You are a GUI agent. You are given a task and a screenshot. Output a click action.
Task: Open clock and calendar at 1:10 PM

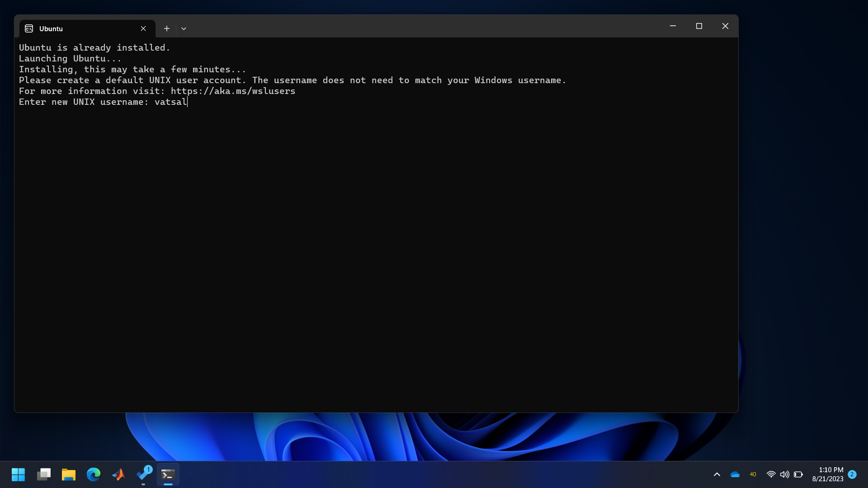827,474
